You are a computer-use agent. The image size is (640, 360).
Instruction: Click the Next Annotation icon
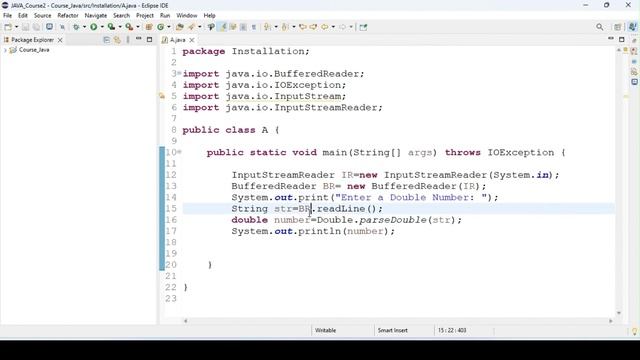click(x=267, y=27)
